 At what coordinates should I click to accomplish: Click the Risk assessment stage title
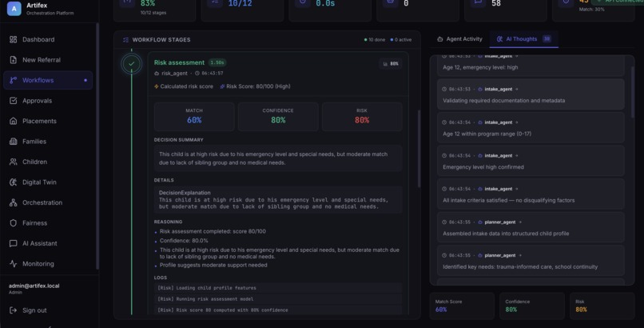point(179,62)
